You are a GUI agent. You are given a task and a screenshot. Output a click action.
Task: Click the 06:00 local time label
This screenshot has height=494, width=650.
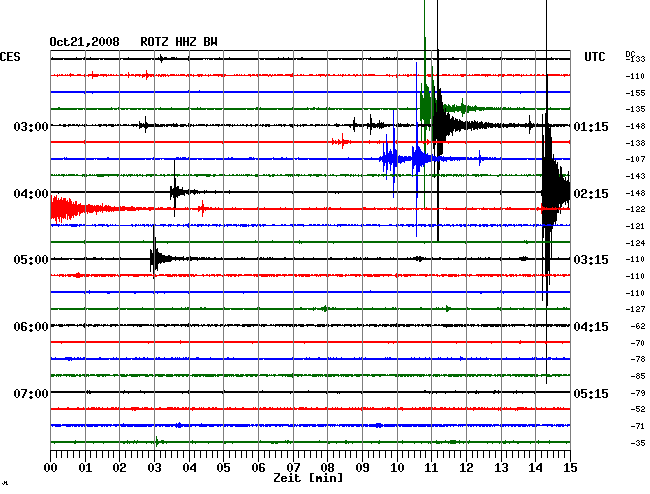31,327
